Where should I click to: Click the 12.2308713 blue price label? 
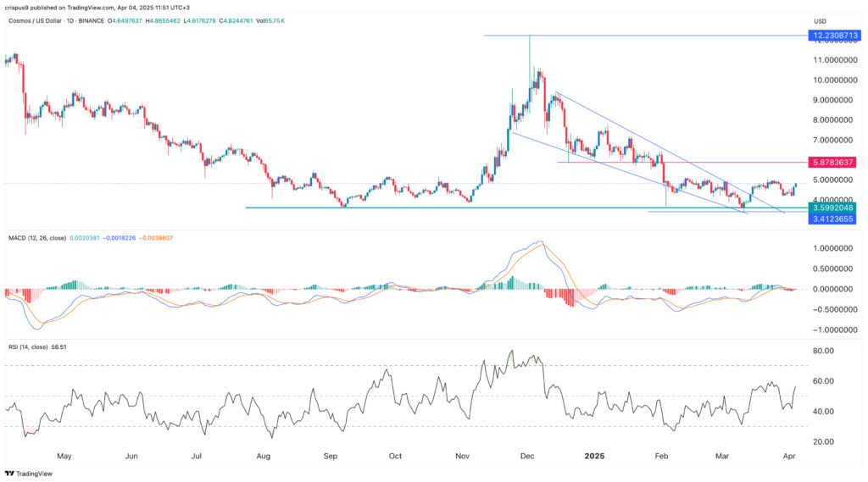click(x=835, y=36)
